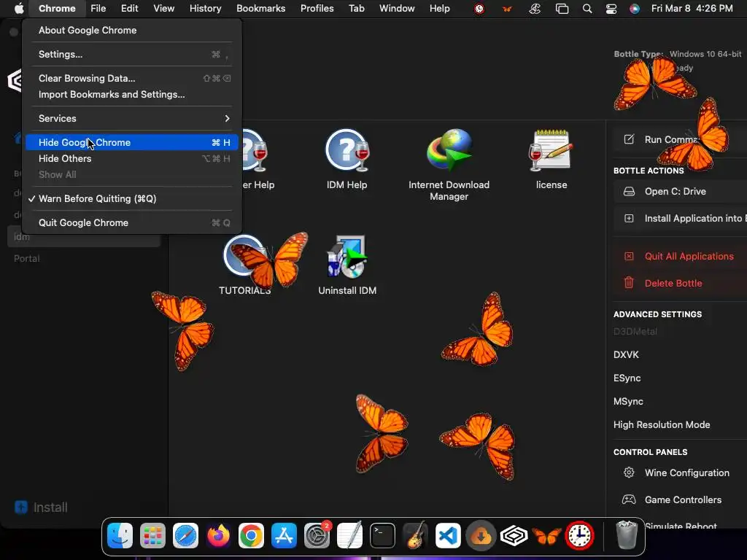Viewport: 747px width, 560px height.
Task: Open the Apple menu
Action: pos(18,8)
